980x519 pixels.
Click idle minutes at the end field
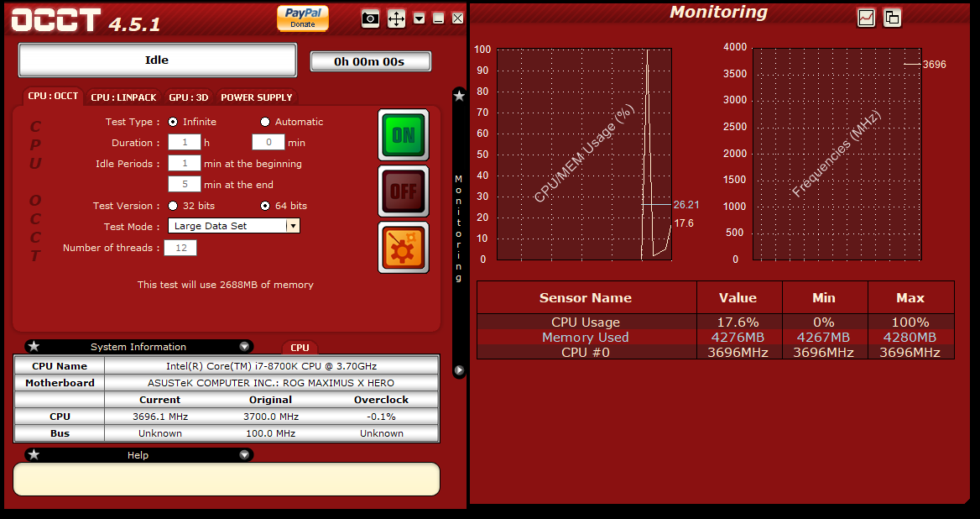[x=185, y=185]
